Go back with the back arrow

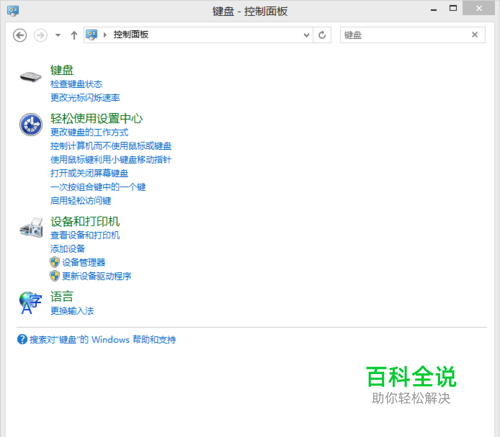coord(20,35)
